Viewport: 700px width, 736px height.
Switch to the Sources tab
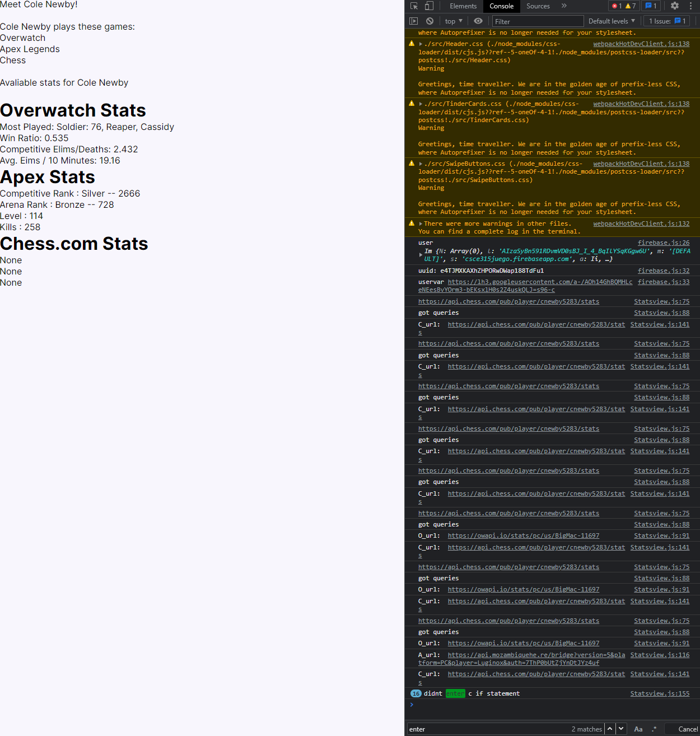click(538, 6)
